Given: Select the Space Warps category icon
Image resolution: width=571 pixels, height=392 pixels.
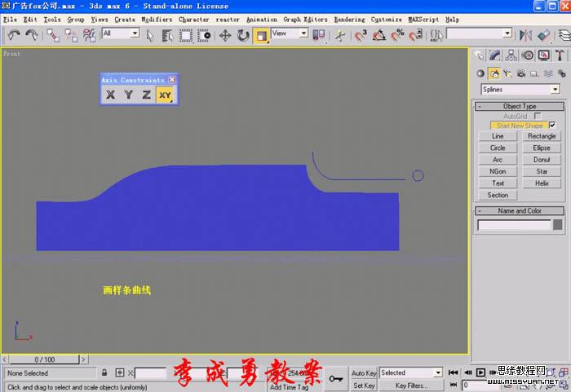Looking at the screenshot, I should [548, 73].
